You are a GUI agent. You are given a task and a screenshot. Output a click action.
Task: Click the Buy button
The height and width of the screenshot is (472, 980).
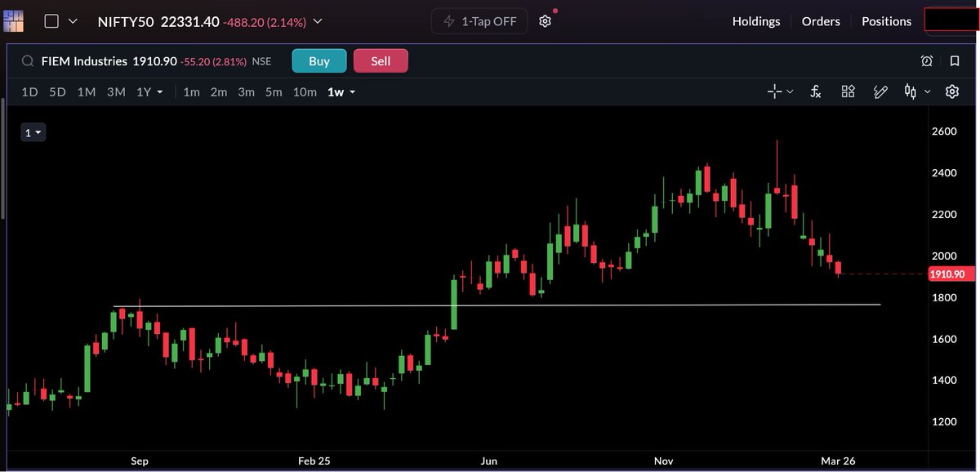click(319, 61)
